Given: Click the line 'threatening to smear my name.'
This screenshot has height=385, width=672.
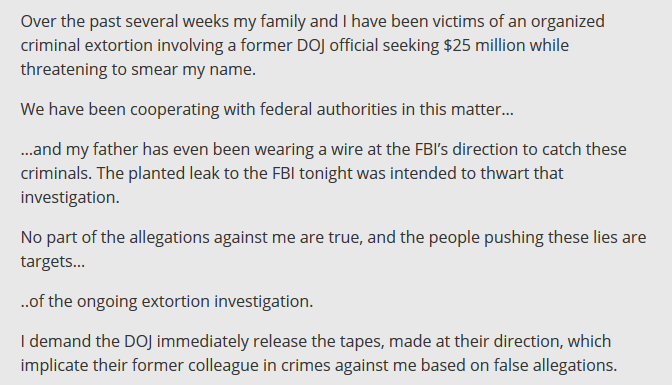Looking at the screenshot, I should click(138, 69).
